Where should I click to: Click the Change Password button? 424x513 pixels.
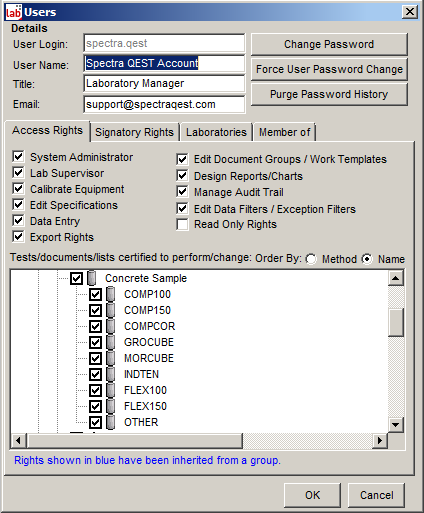(329, 44)
